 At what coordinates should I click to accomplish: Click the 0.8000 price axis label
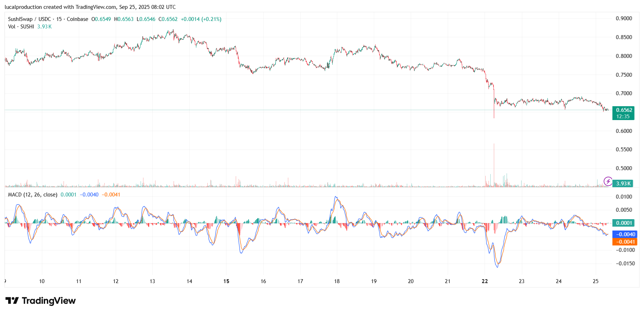[624, 56]
